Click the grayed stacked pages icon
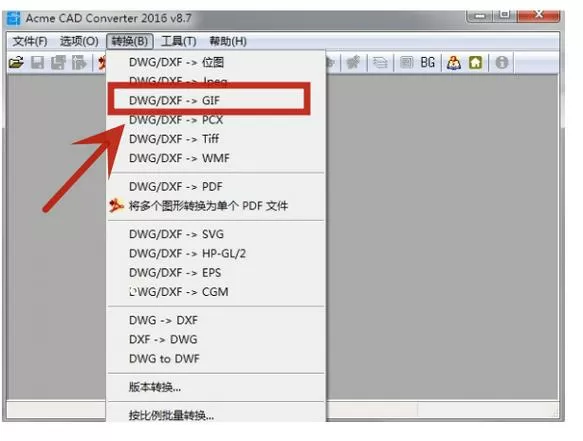 [380, 62]
